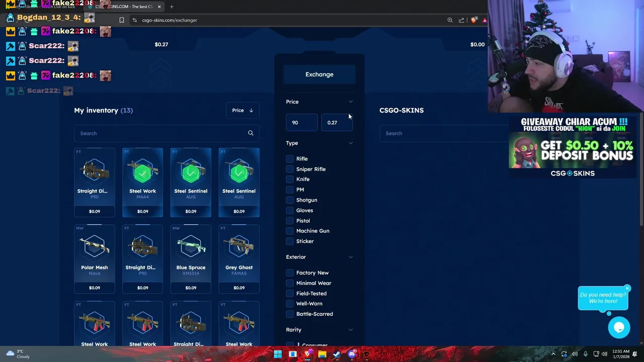The height and width of the screenshot is (362, 644).
Task: Enable the Sniper Rifle checkbox
Action: (x=290, y=169)
